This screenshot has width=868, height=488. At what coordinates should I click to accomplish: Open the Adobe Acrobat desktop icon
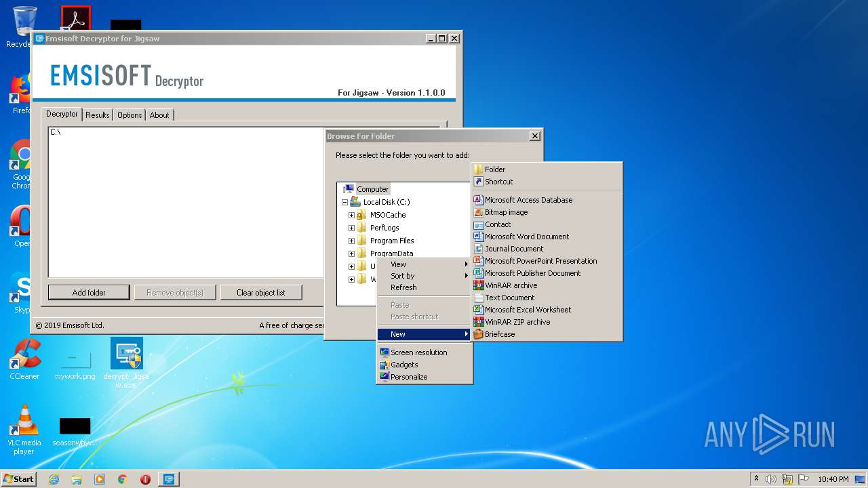[75, 18]
